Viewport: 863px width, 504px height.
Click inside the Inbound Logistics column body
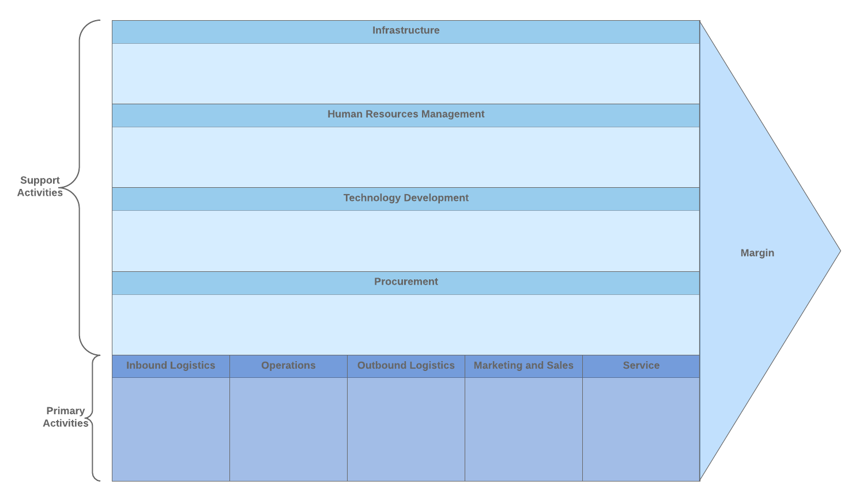(x=171, y=429)
